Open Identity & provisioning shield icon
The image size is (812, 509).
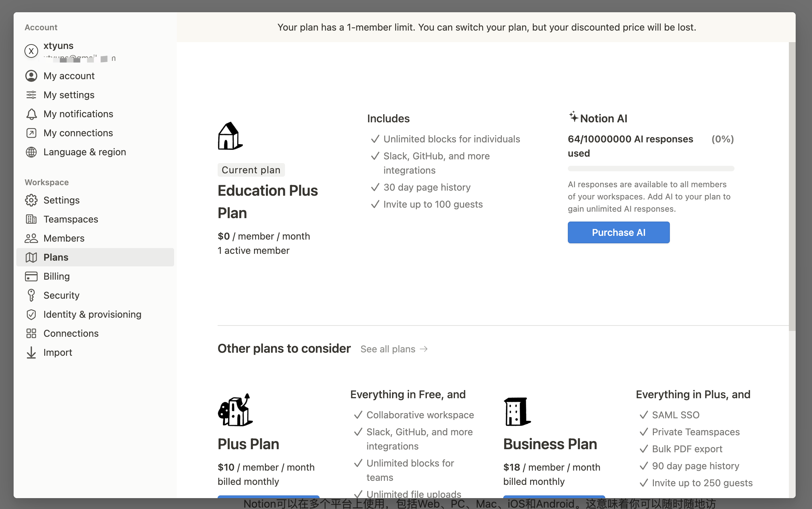click(x=31, y=314)
